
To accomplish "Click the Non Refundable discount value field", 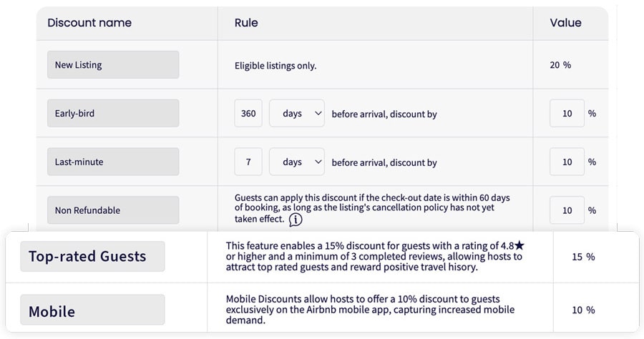I will pyautogui.click(x=567, y=210).
